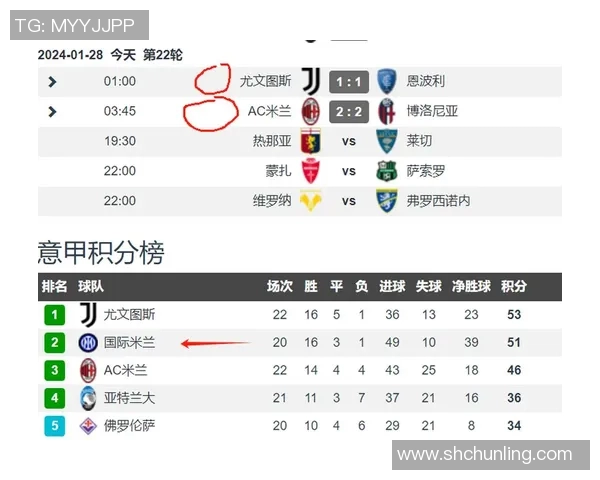Open the 2:2 score for Milan vs Bologna
The width and height of the screenshot is (600, 480).
pos(349,111)
